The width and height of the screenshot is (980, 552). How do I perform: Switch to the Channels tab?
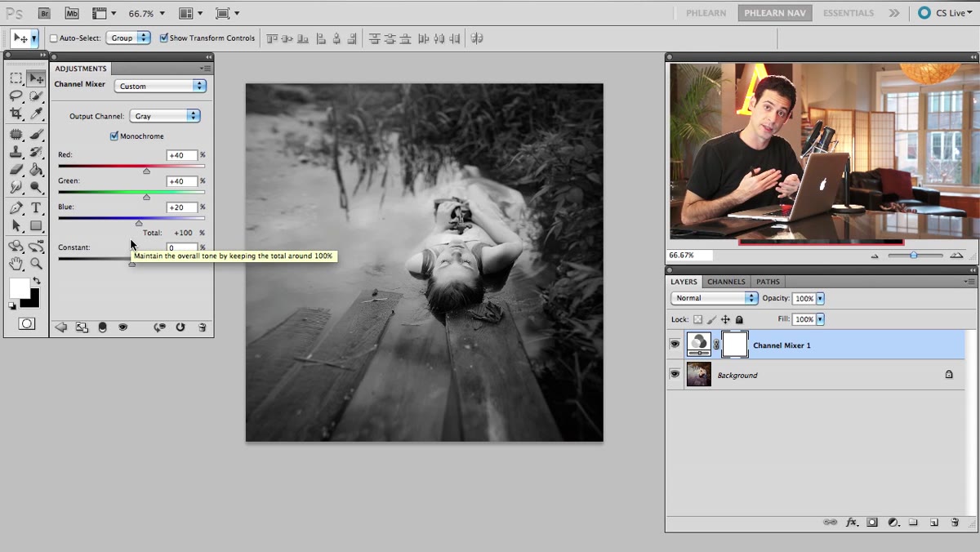point(726,282)
